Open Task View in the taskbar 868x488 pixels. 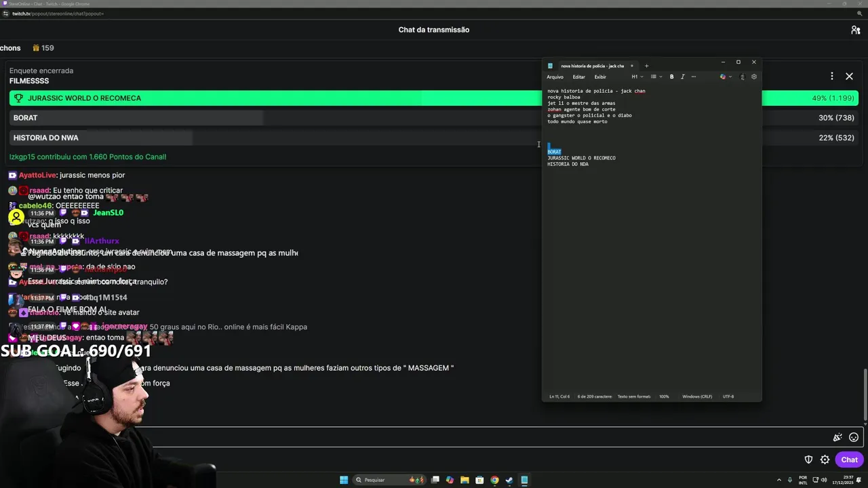click(435, 480)
